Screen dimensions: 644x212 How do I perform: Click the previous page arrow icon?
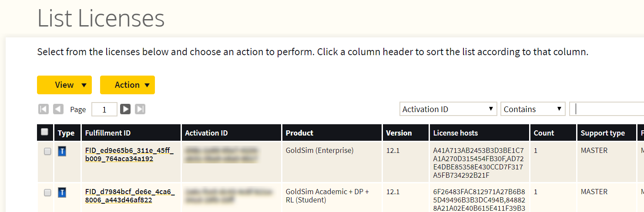click(58, 109)
